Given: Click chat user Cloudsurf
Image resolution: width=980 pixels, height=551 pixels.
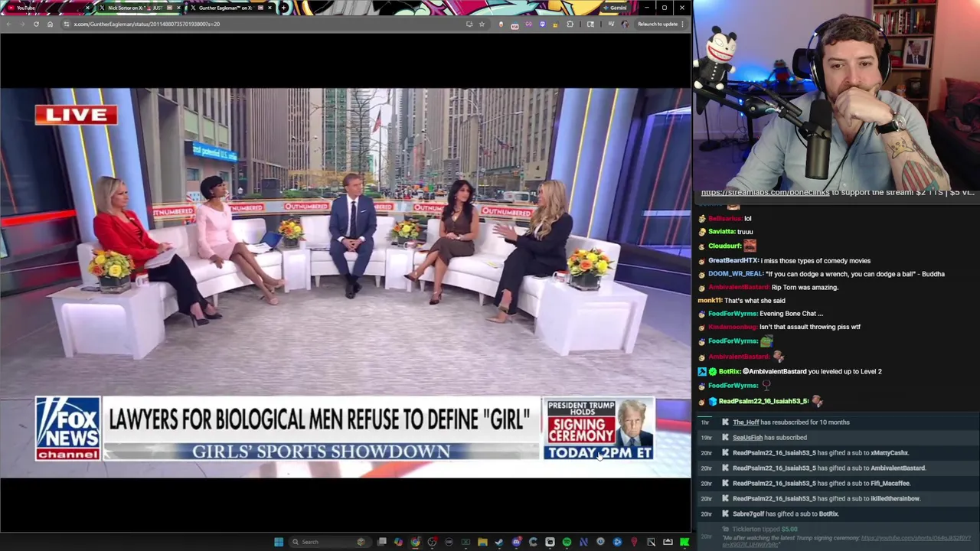Looking at the screenshot, I should click(x=724, y=246).
